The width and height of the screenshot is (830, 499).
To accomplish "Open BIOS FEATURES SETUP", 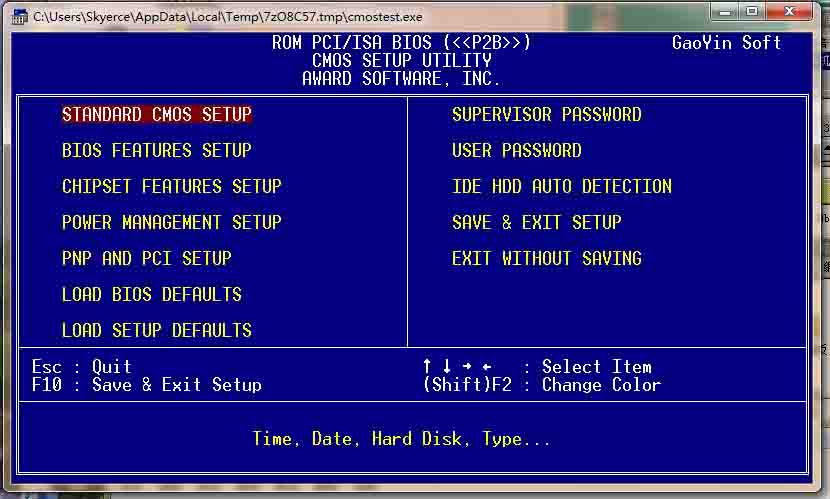I will click(x=157, y=150).
